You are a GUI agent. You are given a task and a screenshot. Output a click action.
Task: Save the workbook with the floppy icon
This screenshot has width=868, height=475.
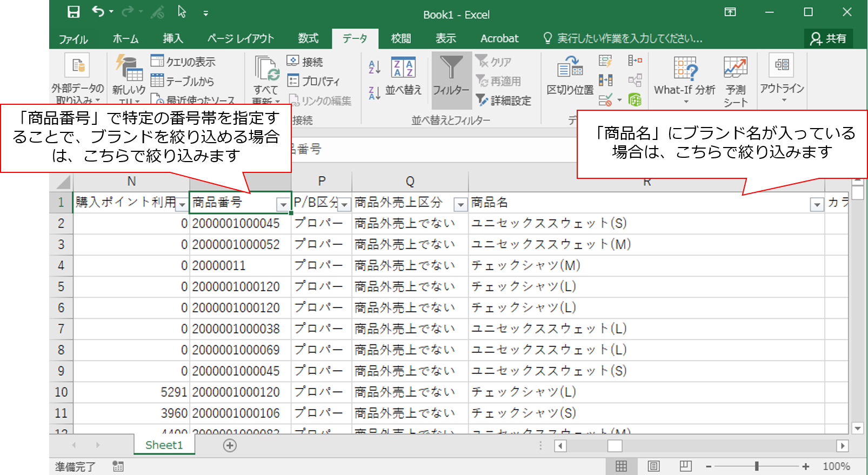tap(74, 12)
